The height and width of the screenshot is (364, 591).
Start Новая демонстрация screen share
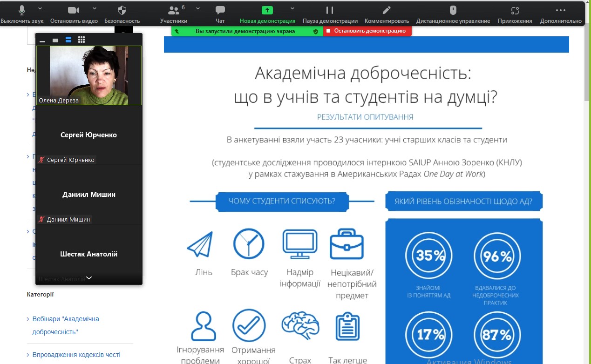coord(267,14)
